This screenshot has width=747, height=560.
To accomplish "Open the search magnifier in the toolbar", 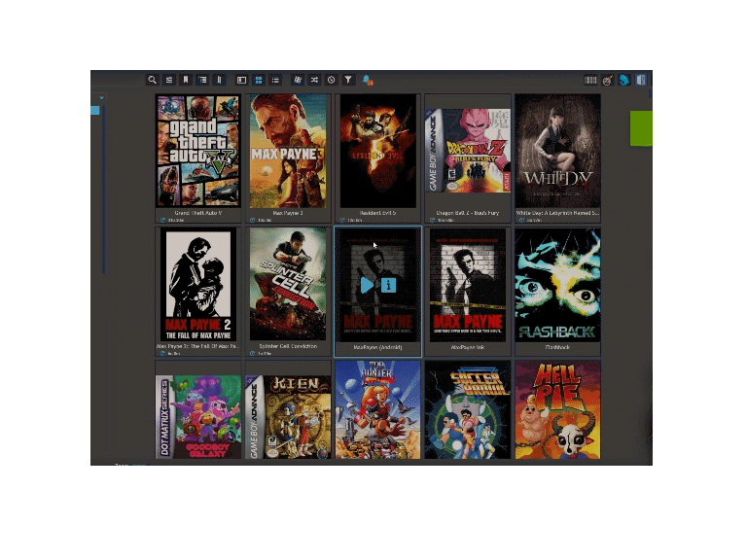I will 152,80.
